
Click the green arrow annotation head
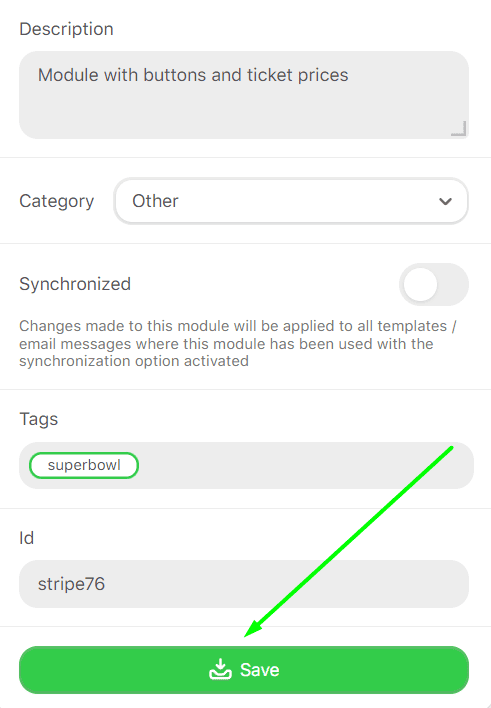click(x=253, y=629)
